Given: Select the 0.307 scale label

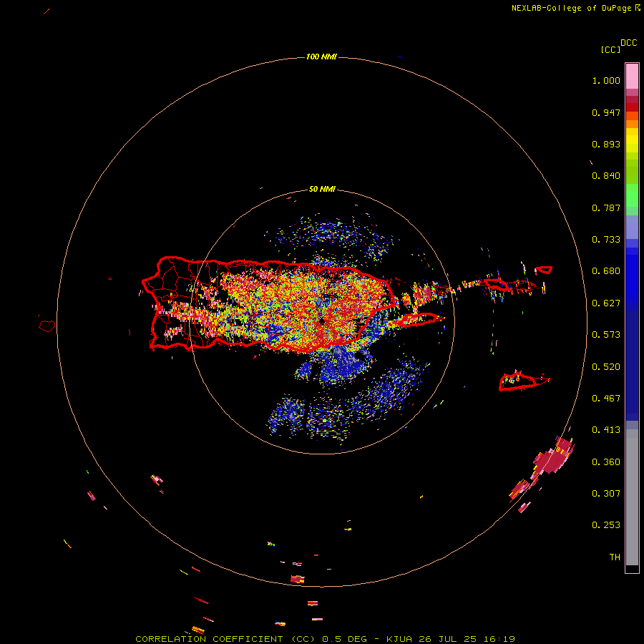Looking at the screenshot, I should tap(606, 494).
